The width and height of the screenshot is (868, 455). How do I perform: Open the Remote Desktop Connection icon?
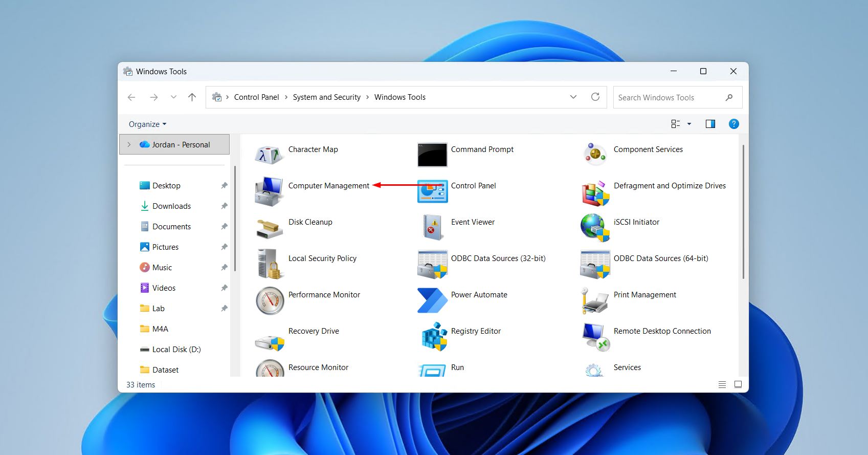pyautogui.click(x=596, y=337)
